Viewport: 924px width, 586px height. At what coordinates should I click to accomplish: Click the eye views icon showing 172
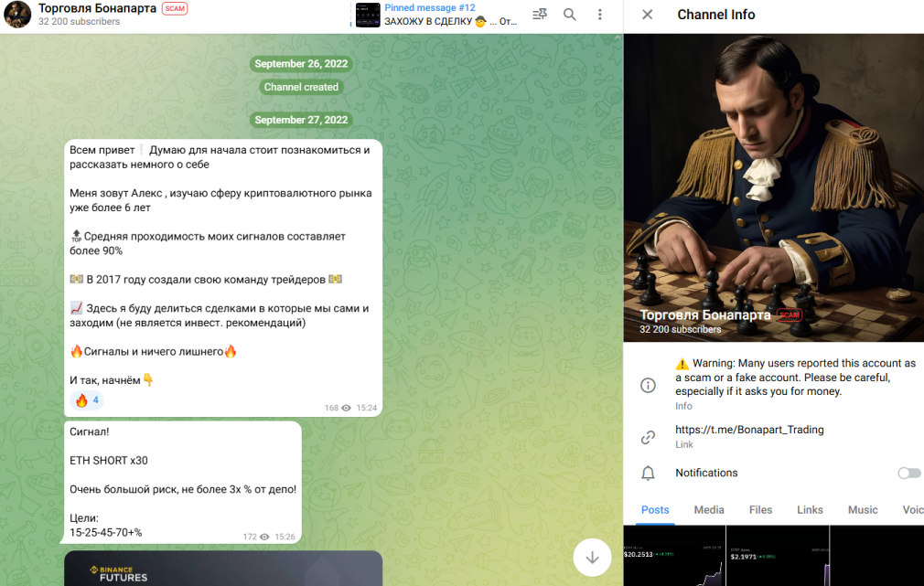(x=264, y=537)
